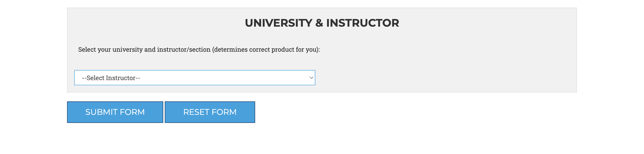Click the "University & Instructor" section heading
The height and width of the screenshot is (154, 644).
click(x=322, y=23)
